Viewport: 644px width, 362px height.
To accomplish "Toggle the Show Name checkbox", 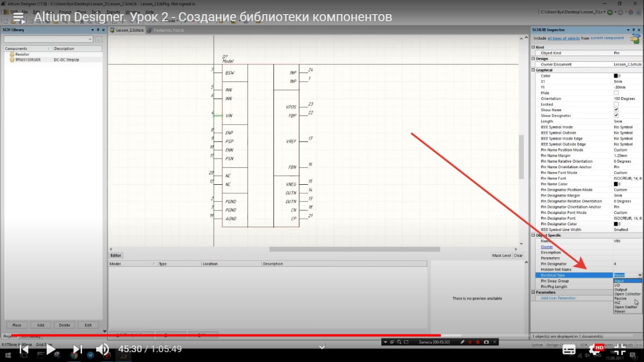I will pyautogui.click(x=616, y=110).
